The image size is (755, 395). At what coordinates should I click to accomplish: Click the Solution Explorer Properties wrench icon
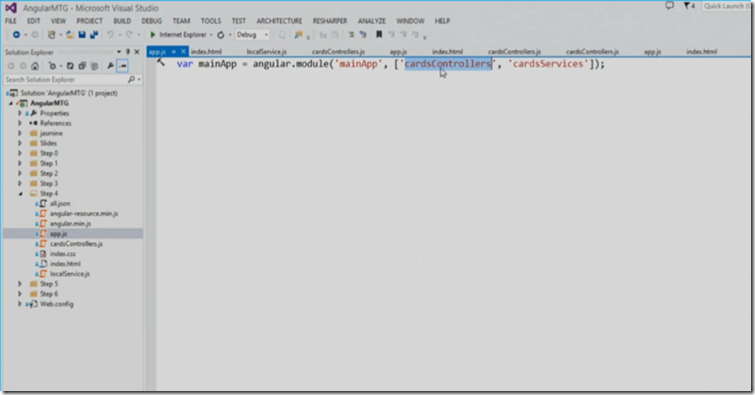coord(110,66)
